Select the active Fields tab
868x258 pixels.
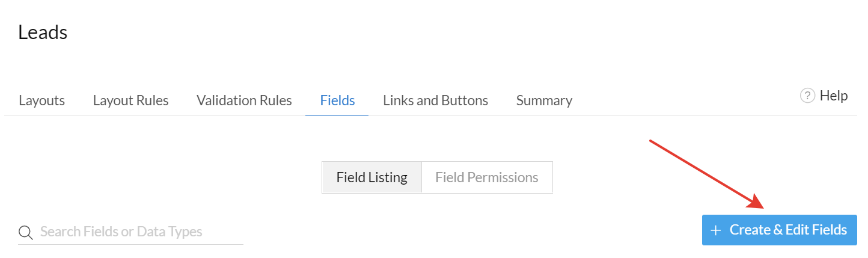click(337, 100)
